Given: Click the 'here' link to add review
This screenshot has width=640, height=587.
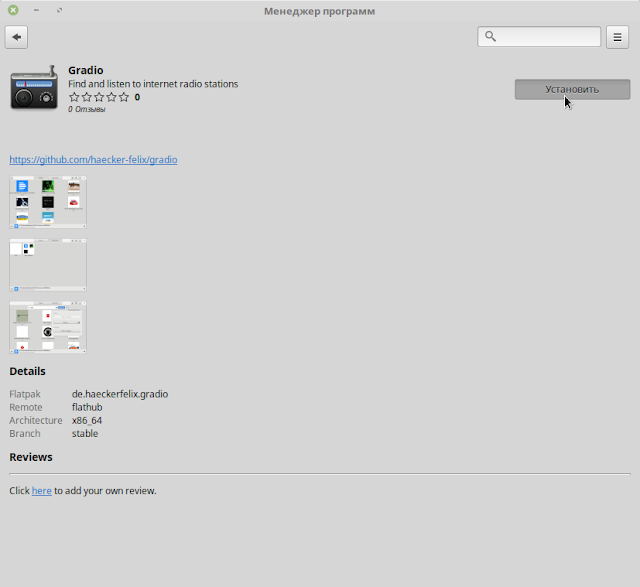Looking at the screenshot, I should tap(42, 491).
